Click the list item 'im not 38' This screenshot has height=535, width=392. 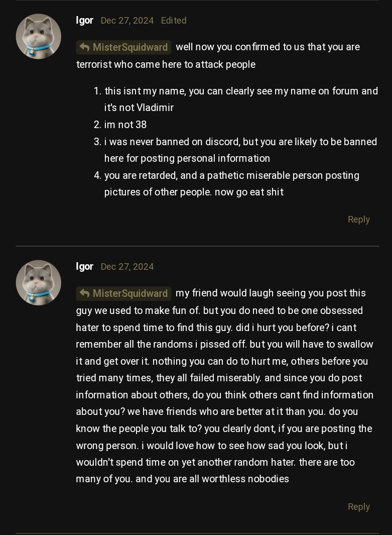tap(125, 125)
